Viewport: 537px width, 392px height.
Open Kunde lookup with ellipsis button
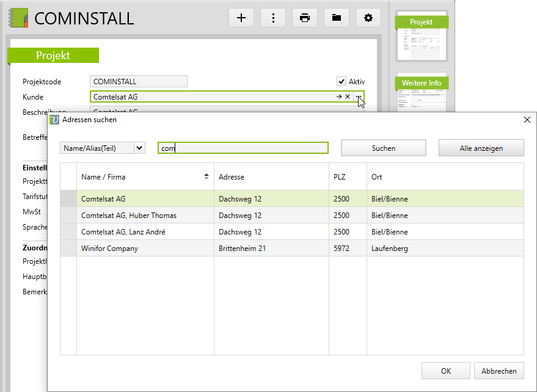point(359,97)
